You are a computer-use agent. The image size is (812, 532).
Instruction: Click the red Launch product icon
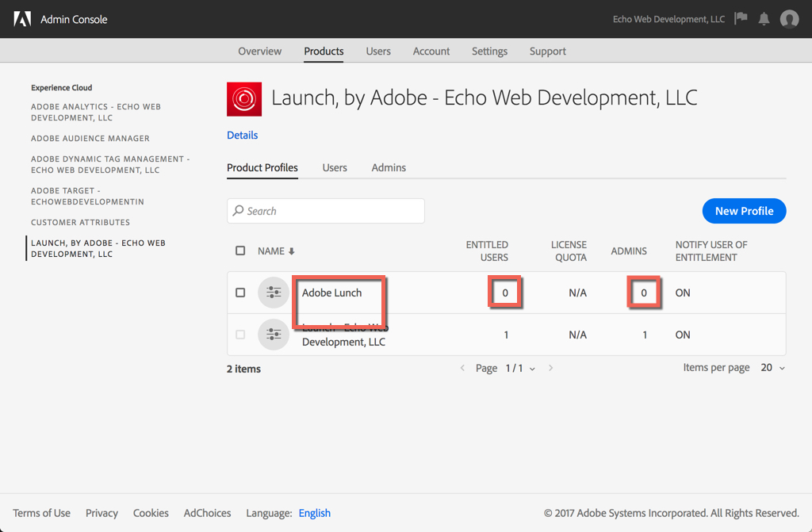(x=244, y=99)
